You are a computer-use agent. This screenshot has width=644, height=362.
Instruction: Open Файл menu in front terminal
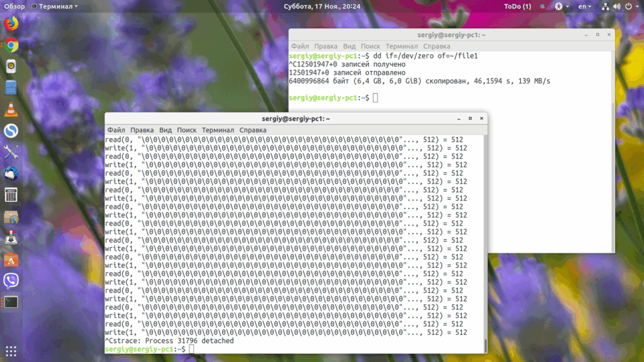[x=116, y=130]
